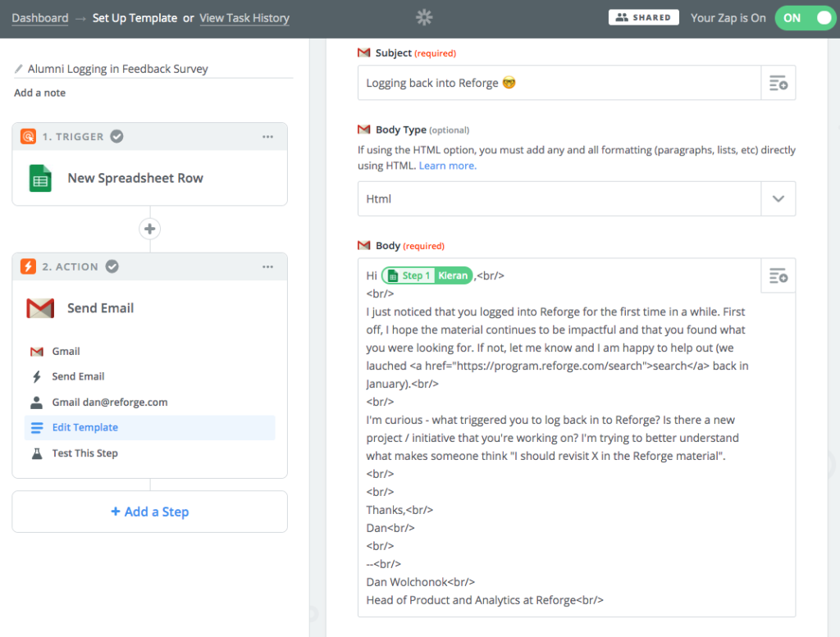The image size is (840, 637).
Task: Click the Send Email action title
Action: coord(101,308)
